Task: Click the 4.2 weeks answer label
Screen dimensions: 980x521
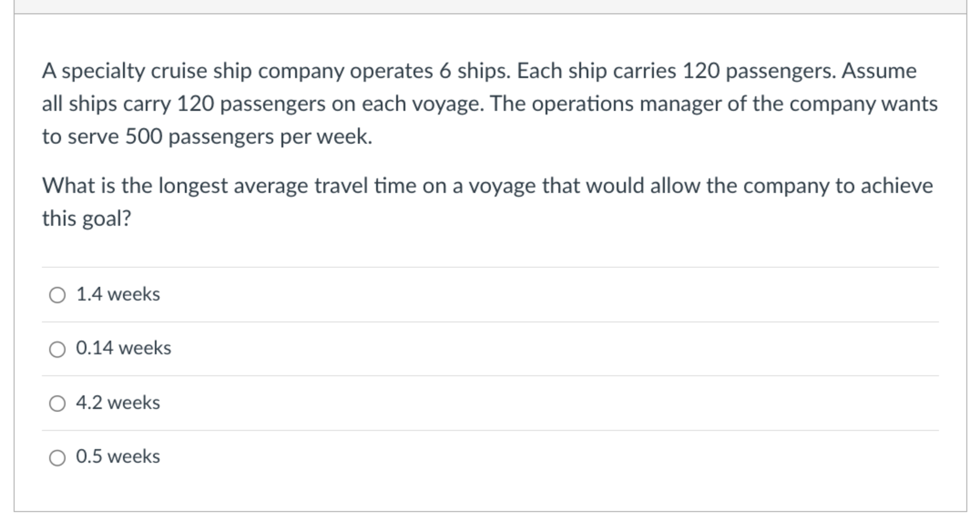Action: (x=117, y=402)
